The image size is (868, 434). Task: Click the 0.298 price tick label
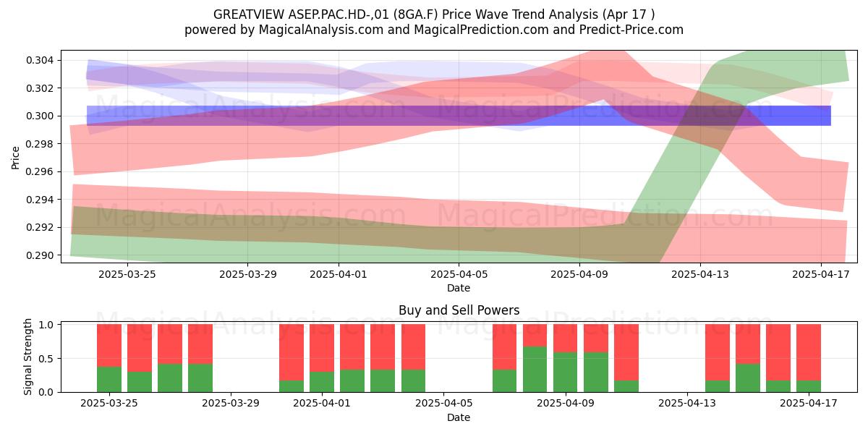41,144
